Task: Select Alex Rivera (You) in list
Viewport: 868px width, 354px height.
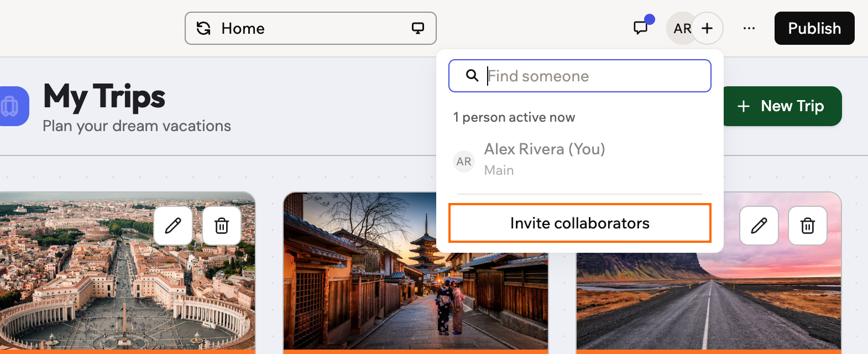Action: (x=579, y=160)
